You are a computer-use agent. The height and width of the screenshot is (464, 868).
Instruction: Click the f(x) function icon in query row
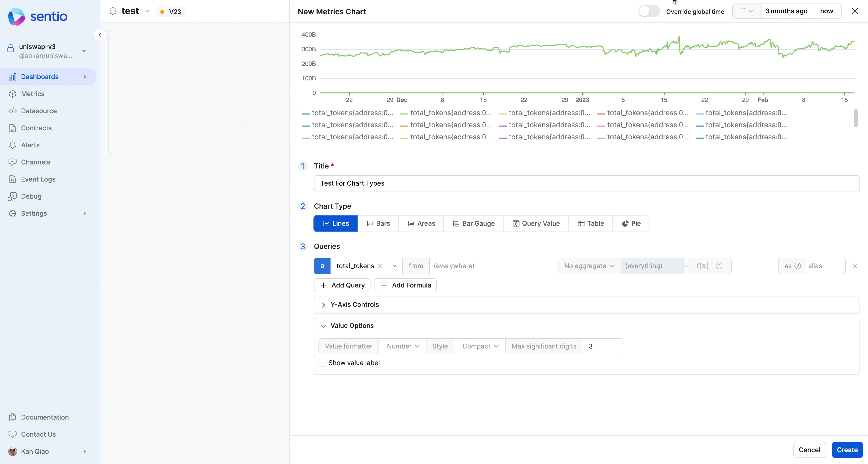point(702,266)
